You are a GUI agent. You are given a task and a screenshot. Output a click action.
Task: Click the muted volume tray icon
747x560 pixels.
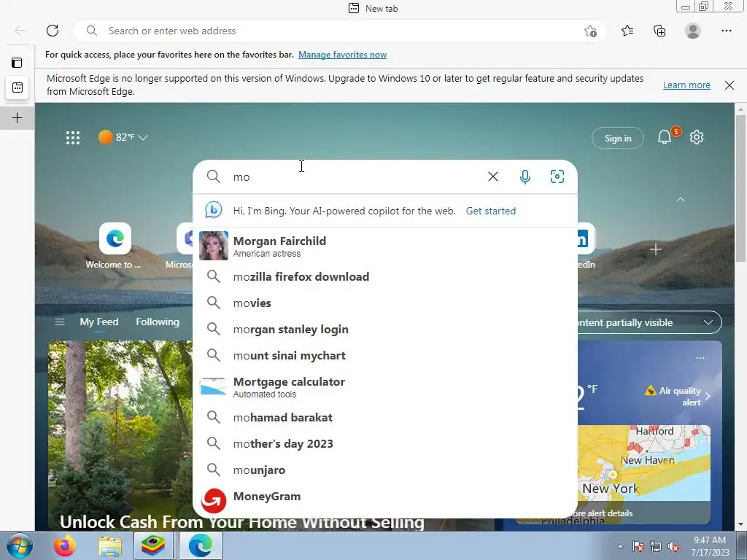[673, 547]
